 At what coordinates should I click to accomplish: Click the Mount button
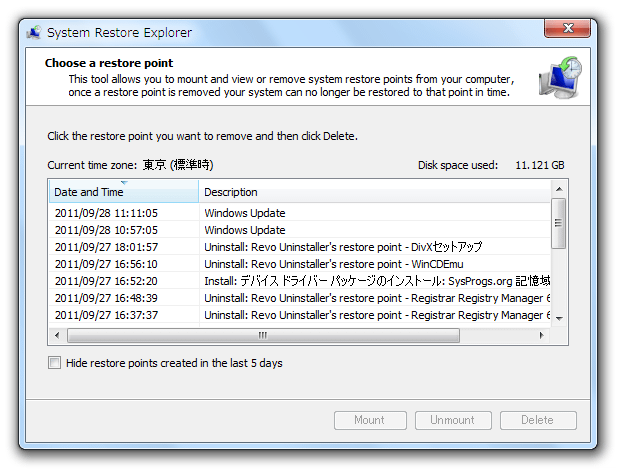(x=370, y=420)
